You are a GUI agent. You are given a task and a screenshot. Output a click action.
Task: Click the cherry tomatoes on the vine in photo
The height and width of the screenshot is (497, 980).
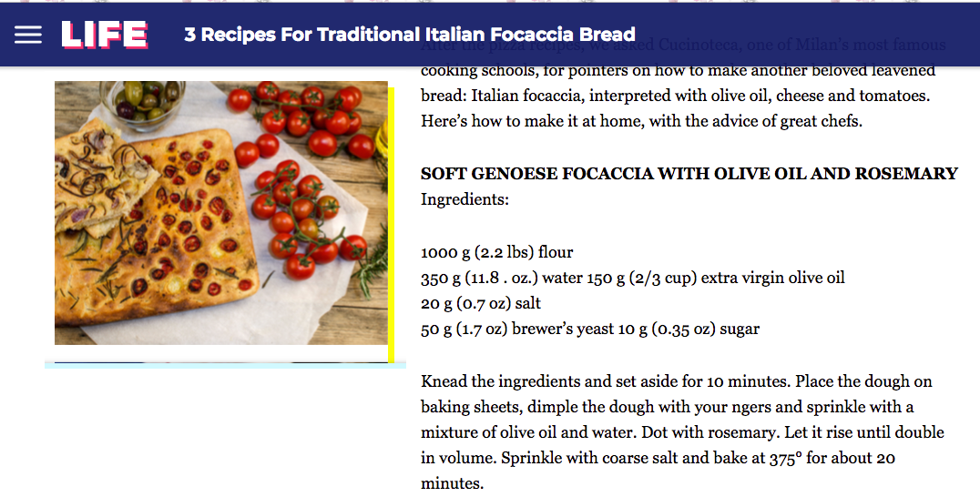point(303,218)
